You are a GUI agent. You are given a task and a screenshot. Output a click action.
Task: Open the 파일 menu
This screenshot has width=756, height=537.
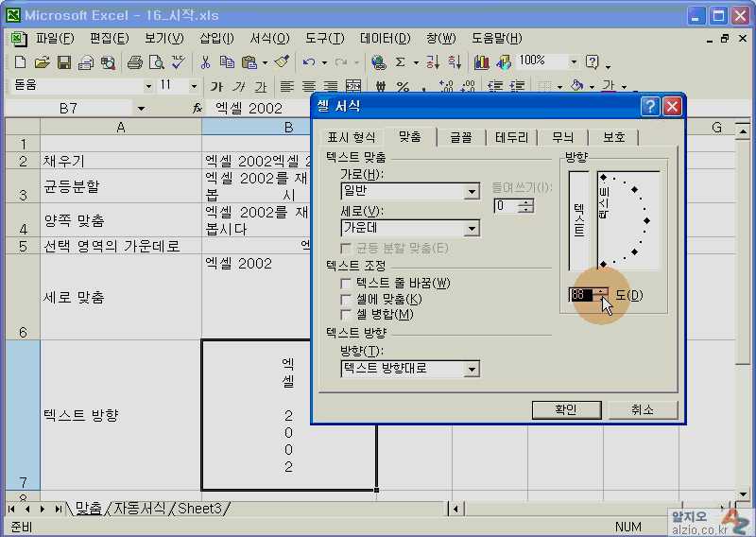[x=55, y=38]
